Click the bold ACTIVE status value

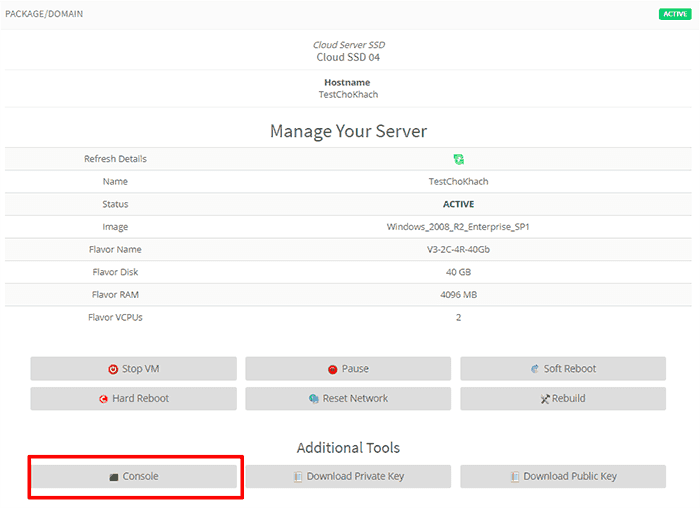[458, 204]
